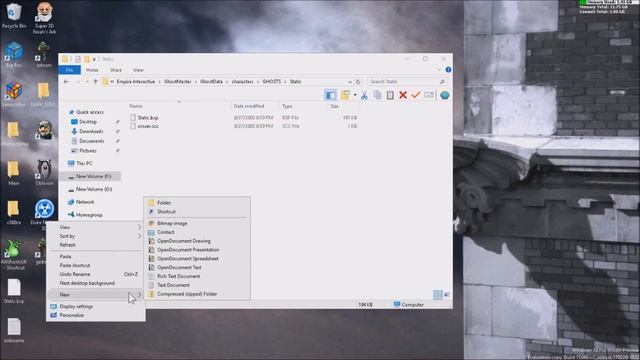
Task: Select the vssver.scc file row
Action: point(243,126)
